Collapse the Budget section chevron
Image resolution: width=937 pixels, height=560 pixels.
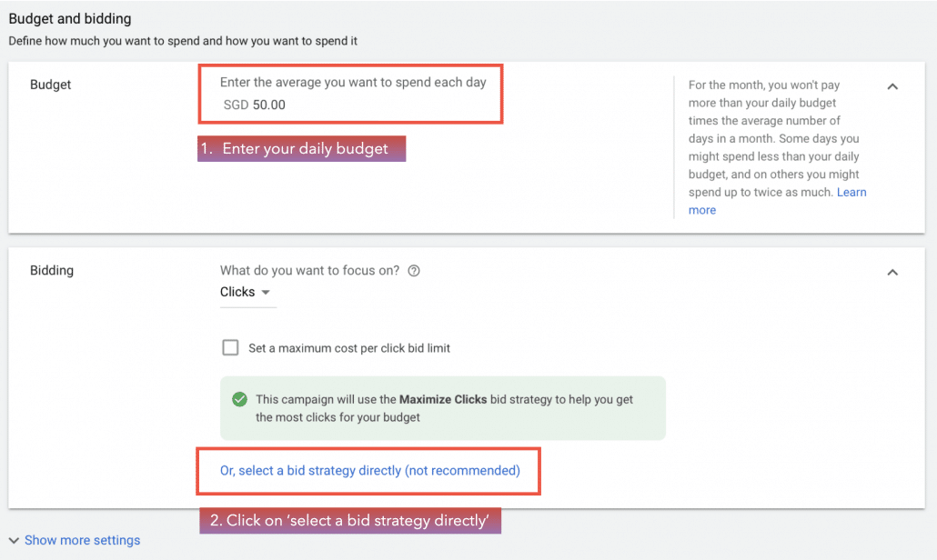(892, 86)
